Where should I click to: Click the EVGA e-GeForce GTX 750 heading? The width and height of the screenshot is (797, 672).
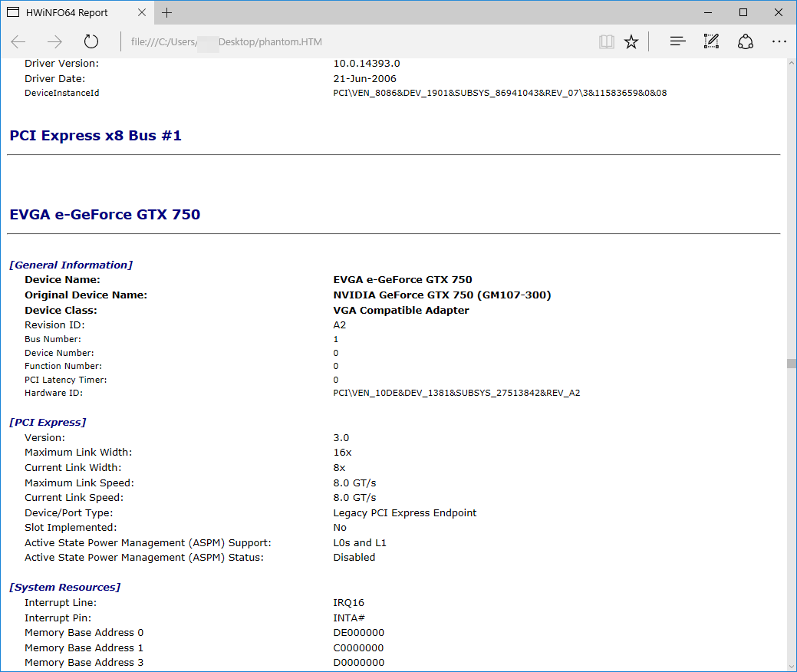(x=105, y=215)
